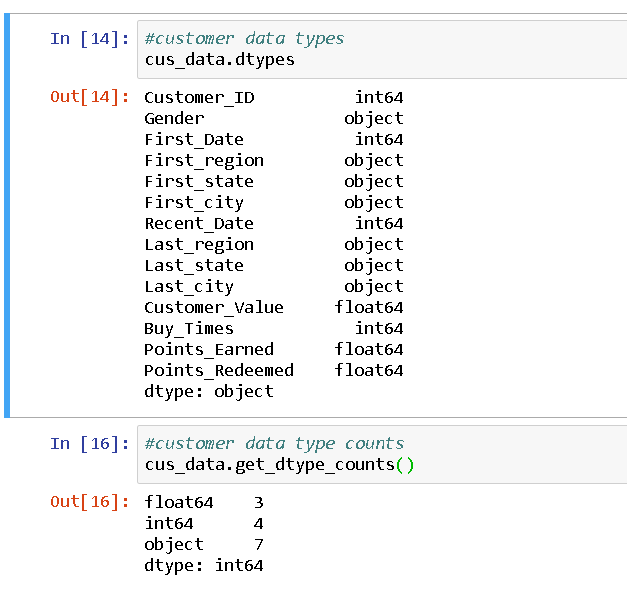Click the 'int64 4' output row
This screenshot has width=627, height=590.
pos(204,524)
